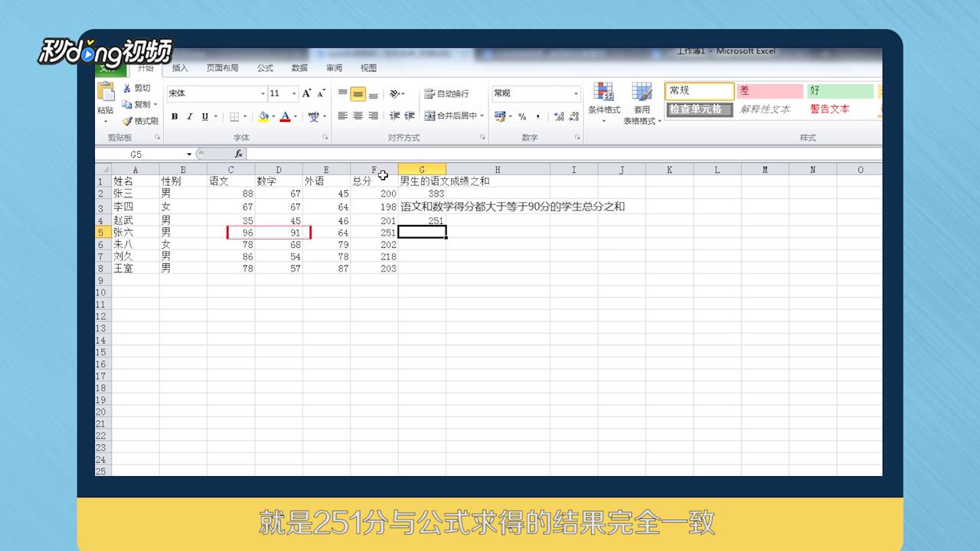Image resolution: width=980 pixels, height=551 pixels.
Task: Center text horizontally
Action: (x=358, y=116)
